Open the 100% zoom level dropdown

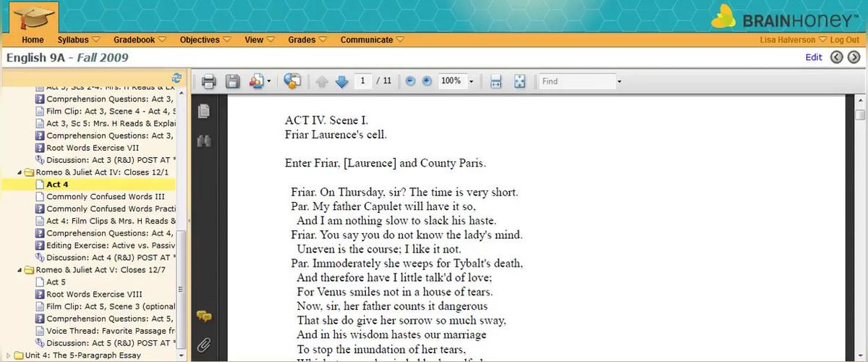click(472, 82)
